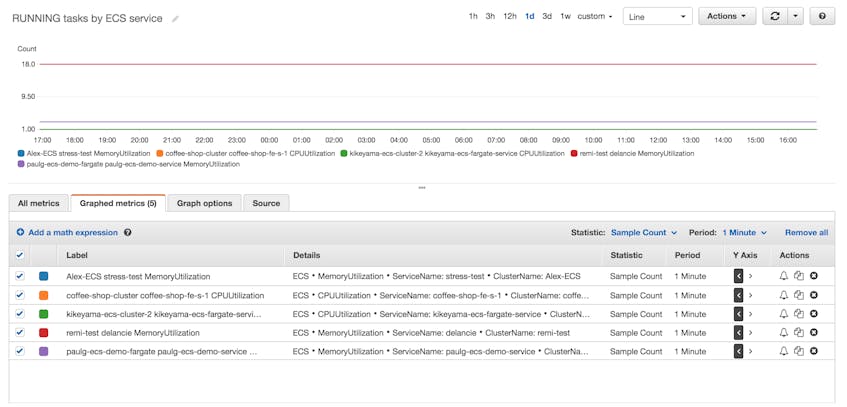
Task: Switch to the All metrics tab
Action: pos(38,203)
